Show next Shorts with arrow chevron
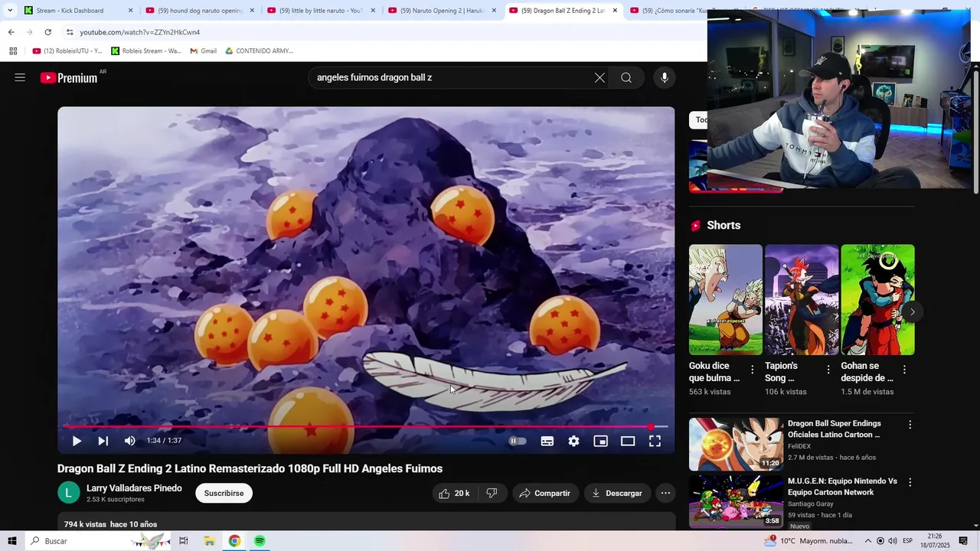Viewport: 980px width, 551px height. 912,312
